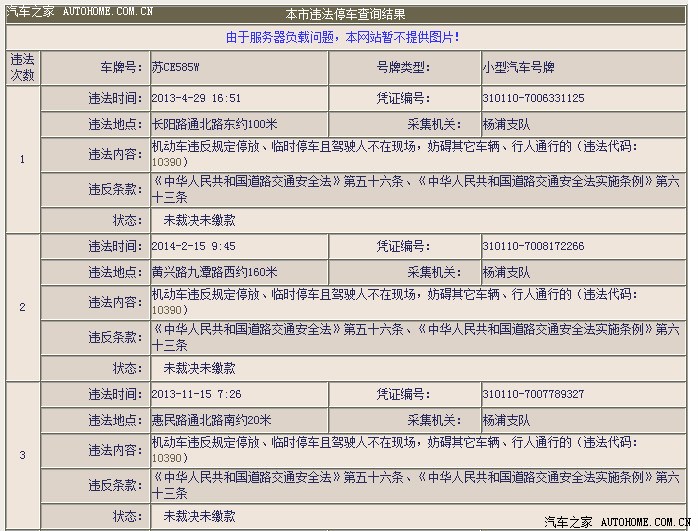Click the top-left 汽车之家 AUTOHOME.COM.CN watermark
The image size is (698, 531).
[x=80, y=11]
